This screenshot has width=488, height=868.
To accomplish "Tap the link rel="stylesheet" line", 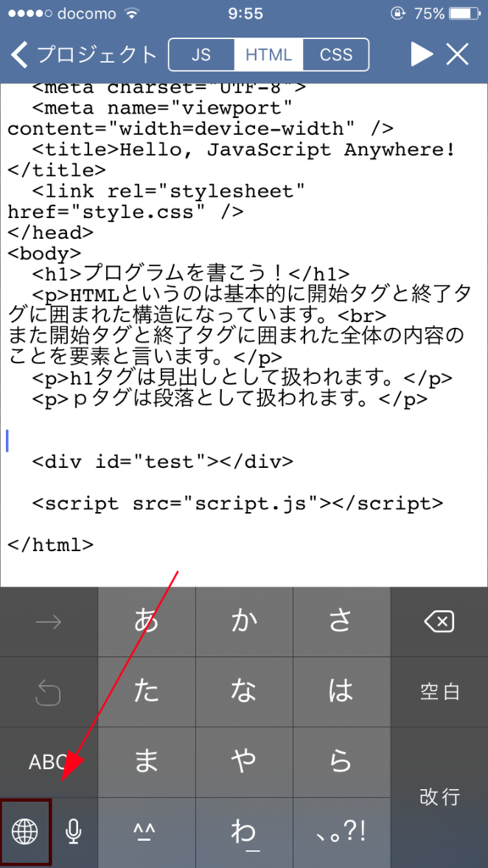I will tap(169, 191).
